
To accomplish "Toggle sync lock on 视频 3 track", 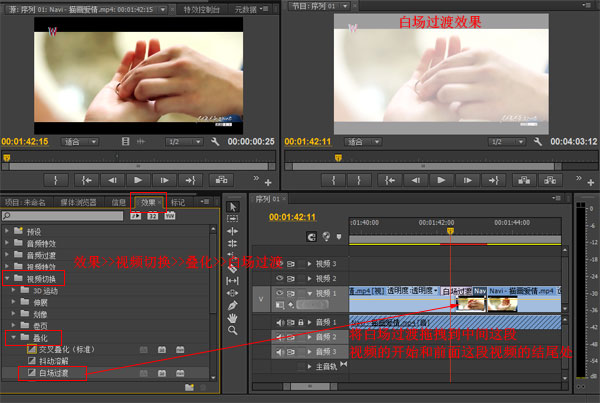I will (291, 264).
